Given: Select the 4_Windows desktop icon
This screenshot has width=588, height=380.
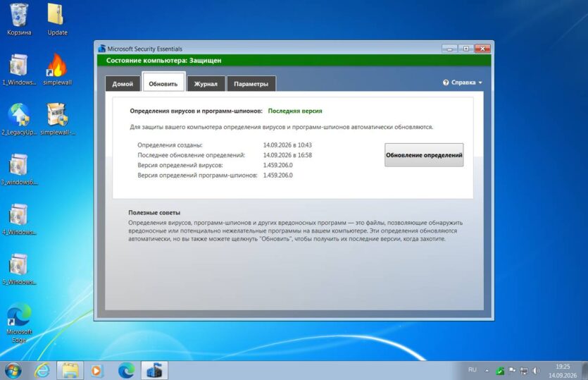Looking at the screenshot, I should coord(19,219).
